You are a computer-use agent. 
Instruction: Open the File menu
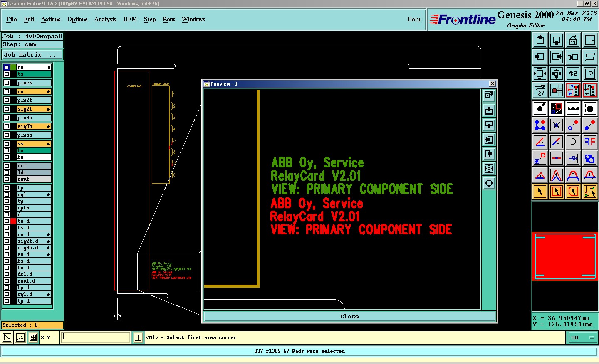(x=12, y=19)
